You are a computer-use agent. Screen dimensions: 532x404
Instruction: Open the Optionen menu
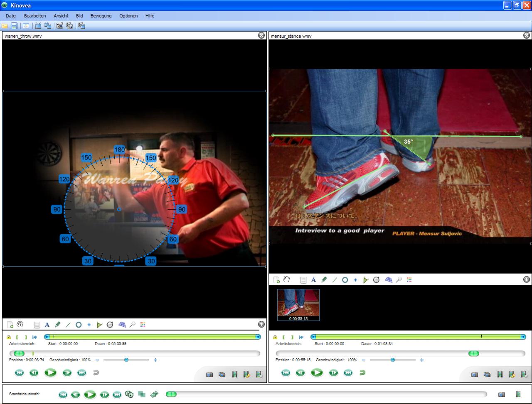128,16
